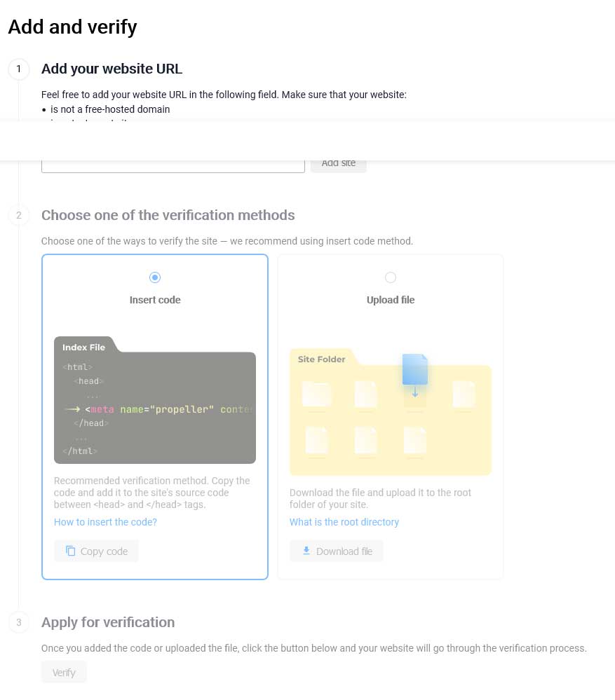Select the Insert code radio button
This screenshot has width=615, height=700.
[x=154, y=277]
